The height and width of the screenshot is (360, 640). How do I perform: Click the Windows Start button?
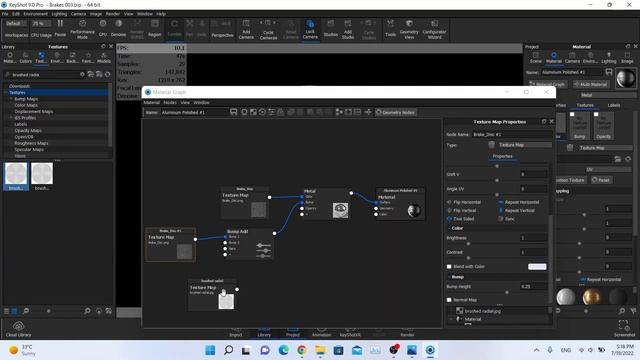210,350
